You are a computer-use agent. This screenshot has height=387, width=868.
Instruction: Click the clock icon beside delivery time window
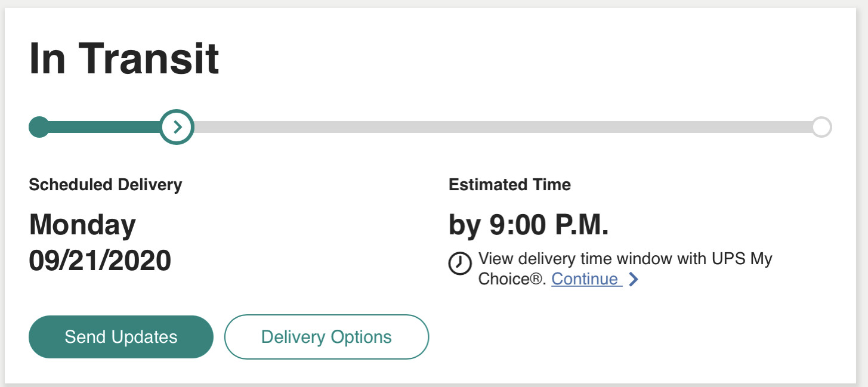coord(459,264)
